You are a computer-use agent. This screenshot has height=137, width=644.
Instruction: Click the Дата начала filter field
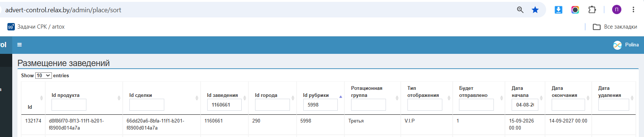tap(525, 105)
